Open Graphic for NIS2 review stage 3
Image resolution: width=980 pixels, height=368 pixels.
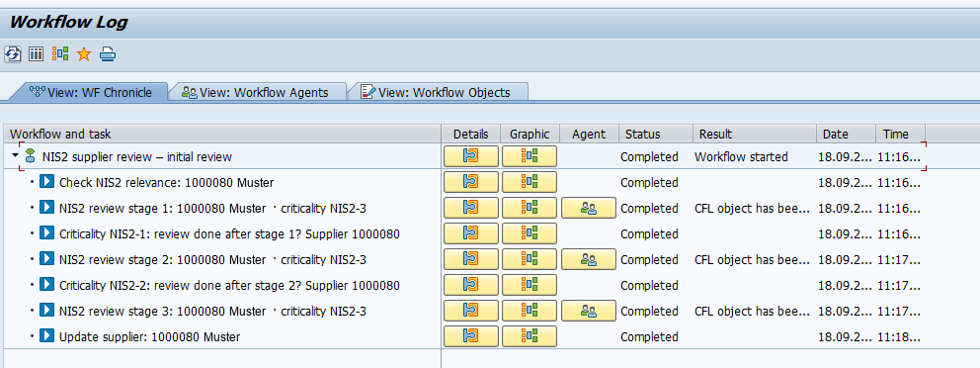tap(530, 311)
